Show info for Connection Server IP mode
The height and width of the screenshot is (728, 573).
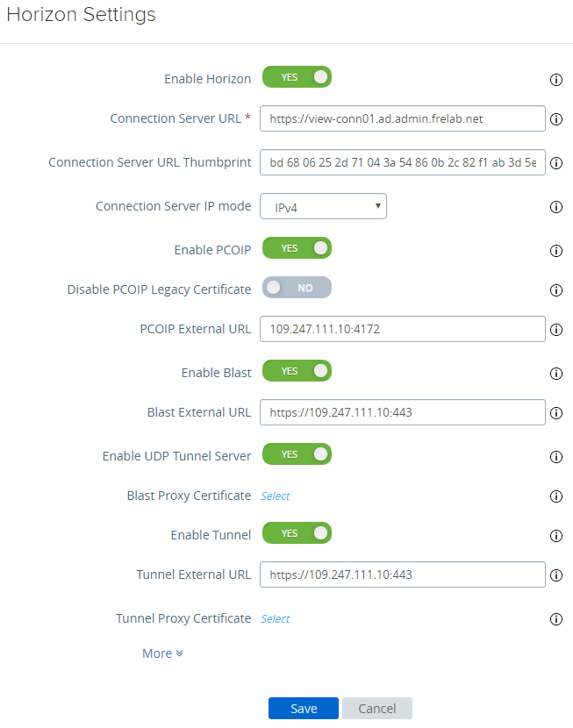pyautogui.click(x=555, y=208)
